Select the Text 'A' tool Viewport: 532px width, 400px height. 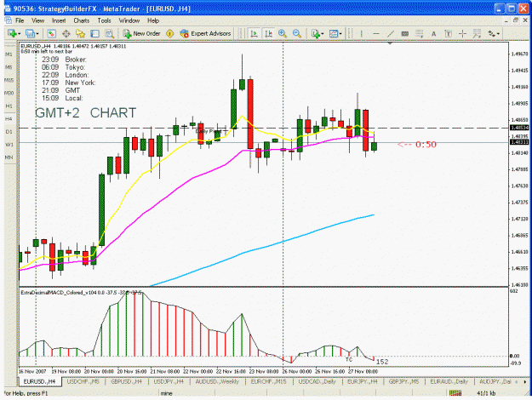pos(433,33)
